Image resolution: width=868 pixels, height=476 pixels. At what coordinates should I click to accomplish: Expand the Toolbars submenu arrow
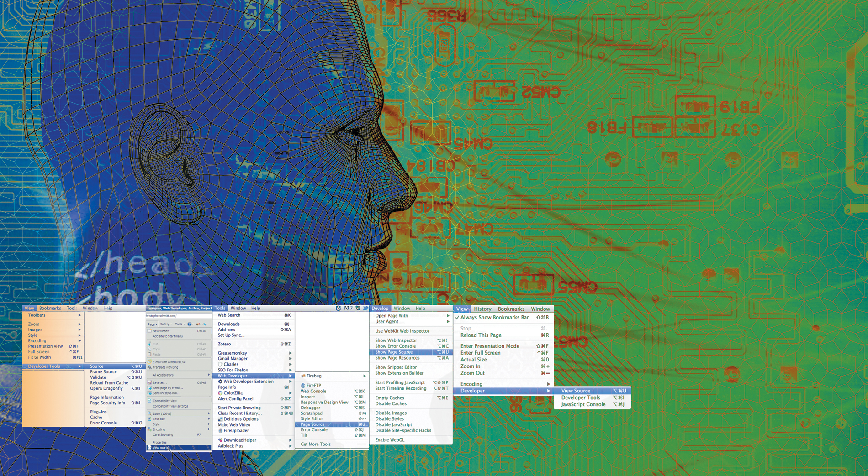tap(79, 315)
